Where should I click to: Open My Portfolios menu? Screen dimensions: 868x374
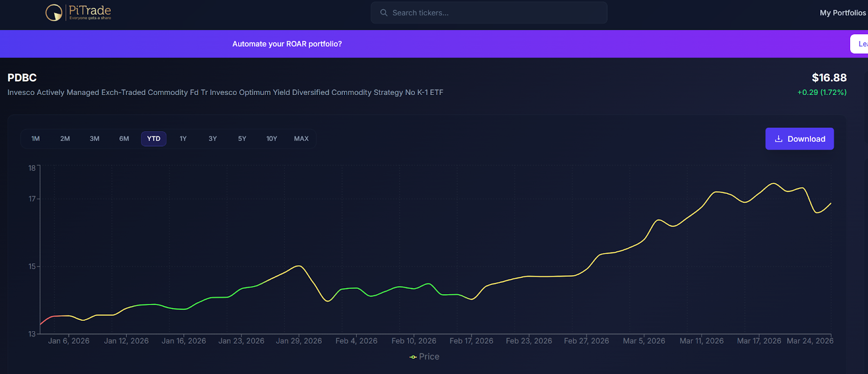843,12
